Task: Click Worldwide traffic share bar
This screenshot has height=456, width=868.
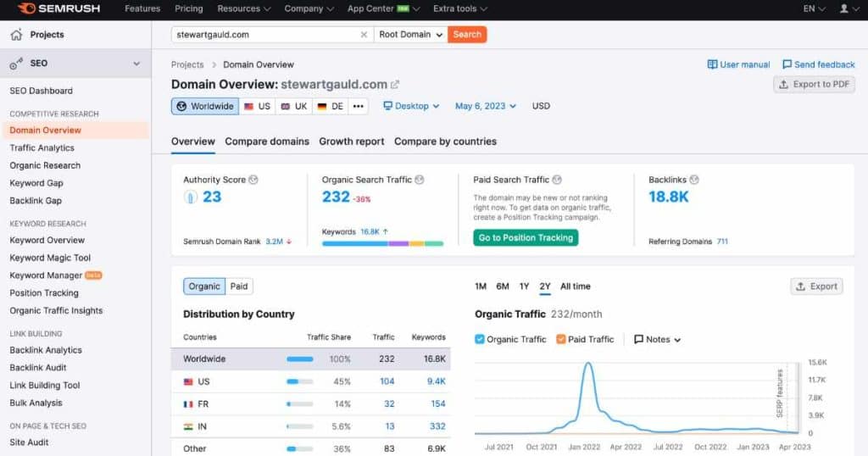Action: (x=299, y=359)
